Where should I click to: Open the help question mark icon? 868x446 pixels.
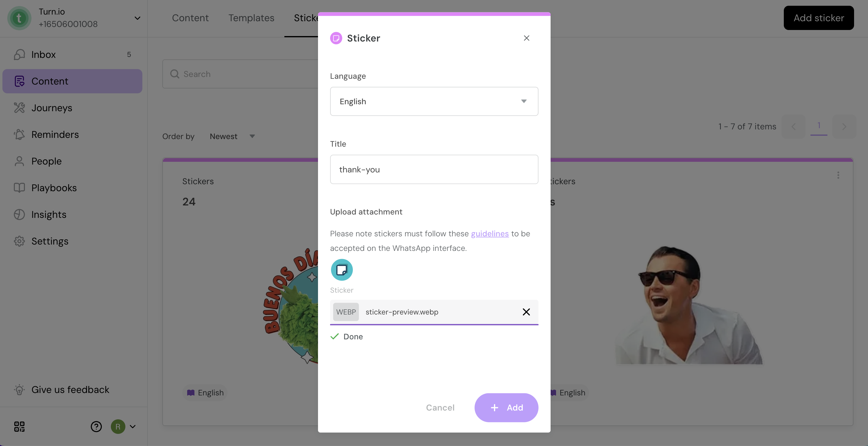pos(96,426)
